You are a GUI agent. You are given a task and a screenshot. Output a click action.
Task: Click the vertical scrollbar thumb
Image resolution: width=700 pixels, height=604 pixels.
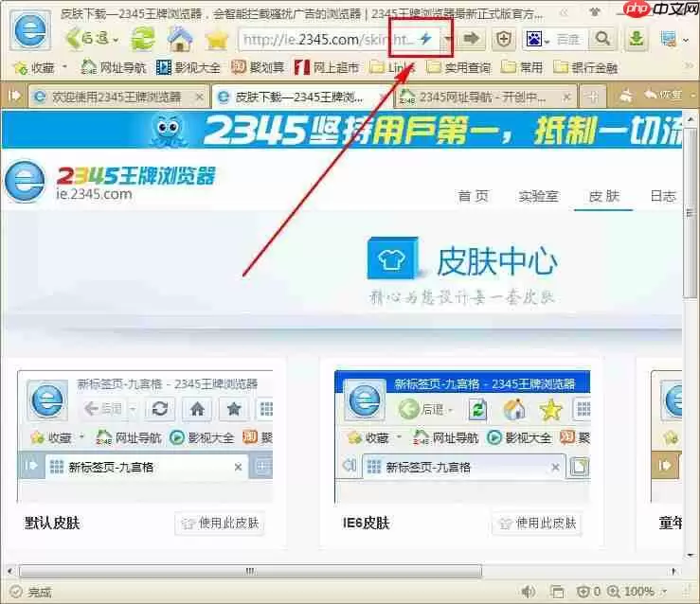(691, 212)
